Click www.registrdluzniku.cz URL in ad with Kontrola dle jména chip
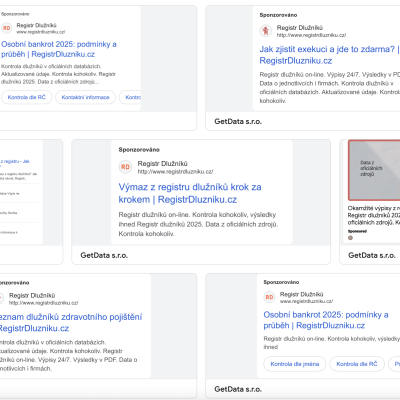400x400 pixels. point(306,301)
